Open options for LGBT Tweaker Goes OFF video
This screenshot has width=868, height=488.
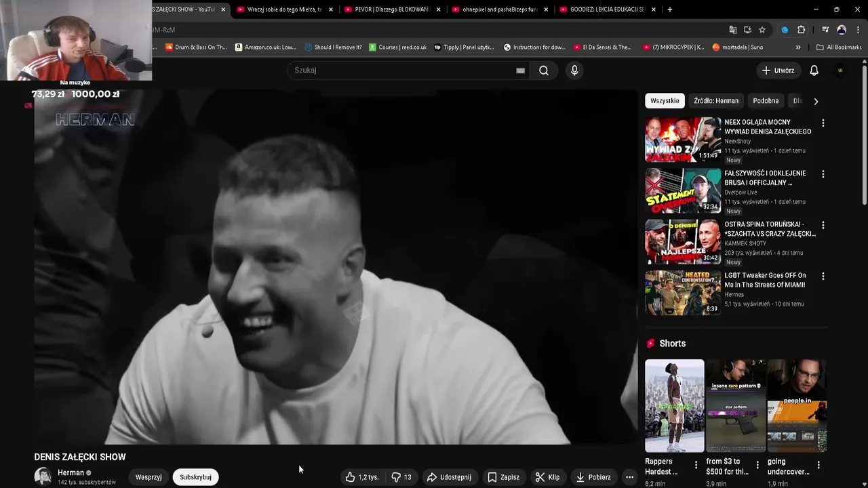pos(823,277)
